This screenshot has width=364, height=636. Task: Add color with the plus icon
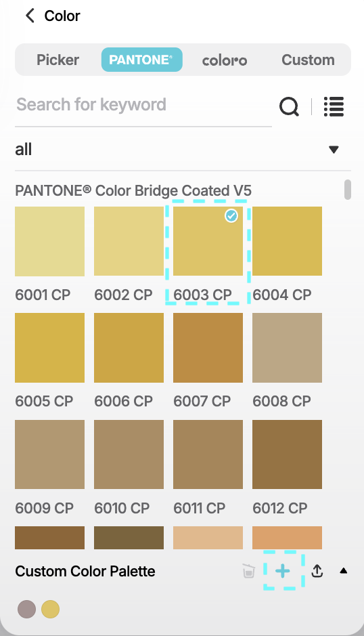pos(283,571)
